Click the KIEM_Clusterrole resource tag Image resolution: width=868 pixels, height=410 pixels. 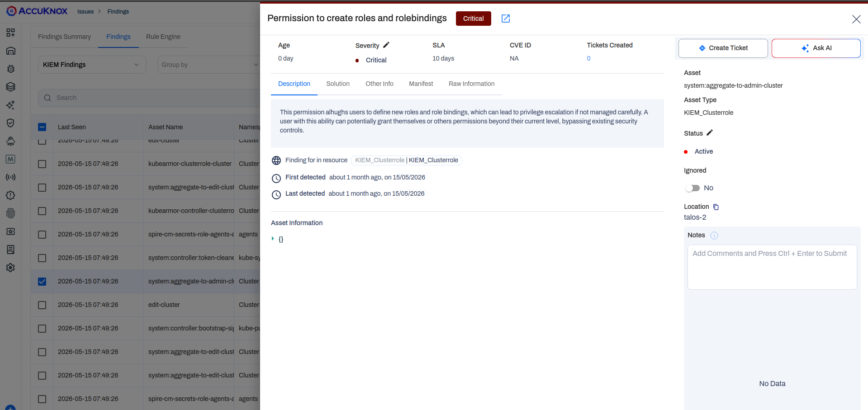point(406,160)
